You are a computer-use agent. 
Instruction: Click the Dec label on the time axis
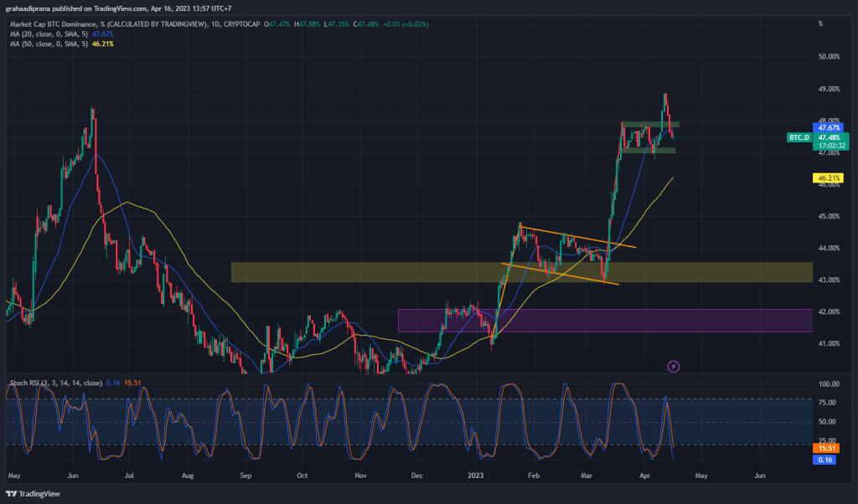pyautogui.click(x=417, y=476)
